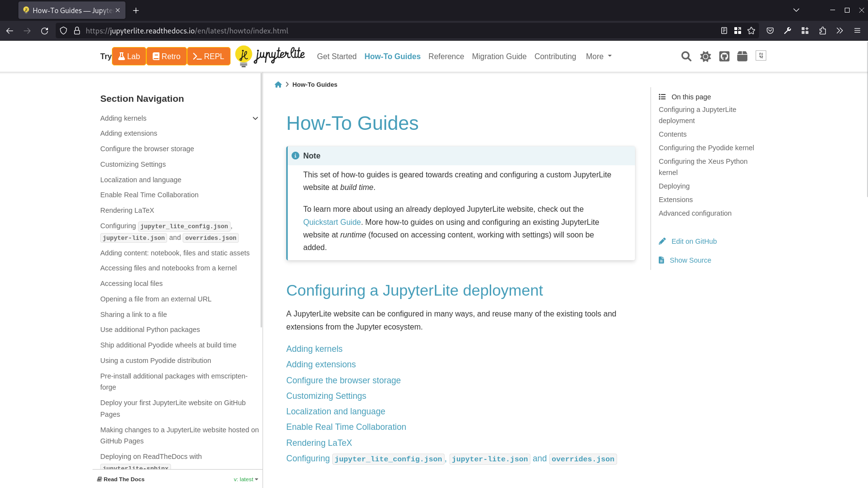
Task: Select the How-To Guides nav item
Action: point(392,56)
